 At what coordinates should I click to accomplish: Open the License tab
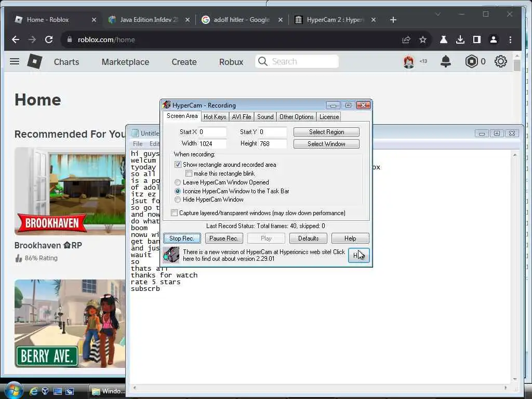coord(329,117)
